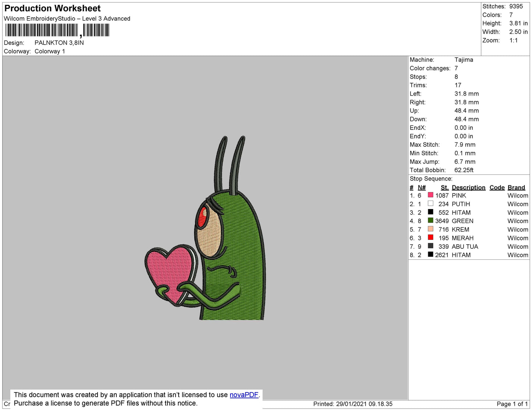Click the Wilcom EmbroideryStudio subtitle
This screenshot has height=411, width=532.
click(x=67, y=18)
